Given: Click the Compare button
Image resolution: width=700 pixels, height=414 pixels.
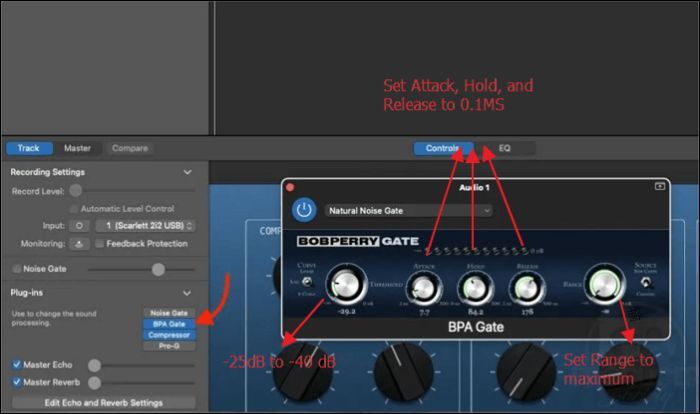Looking at the screenshot, I should point(129,148).
